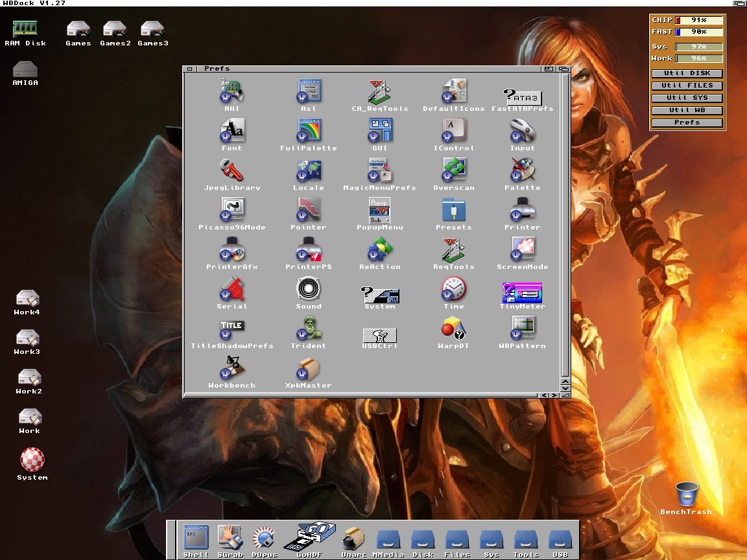This screenshot has width=747, height=560.
Task: Open the GUI preferences icon
Action: (x=380, y=131)
